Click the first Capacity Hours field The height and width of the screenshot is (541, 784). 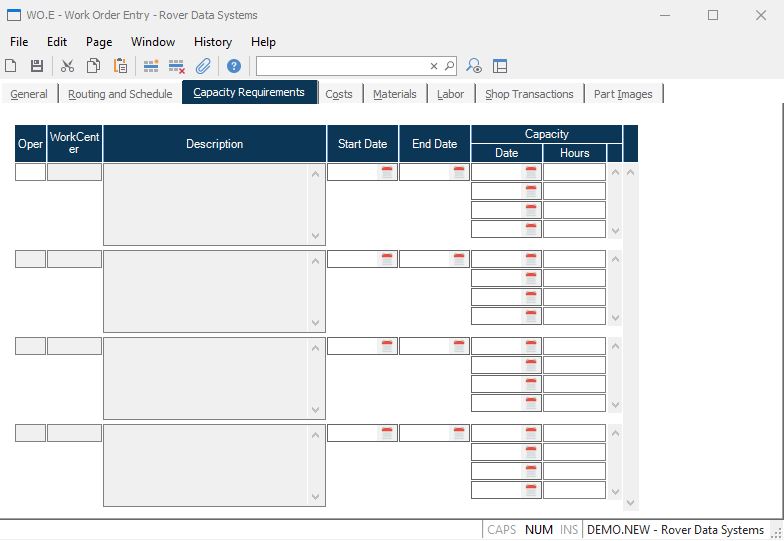pos(574,172)
